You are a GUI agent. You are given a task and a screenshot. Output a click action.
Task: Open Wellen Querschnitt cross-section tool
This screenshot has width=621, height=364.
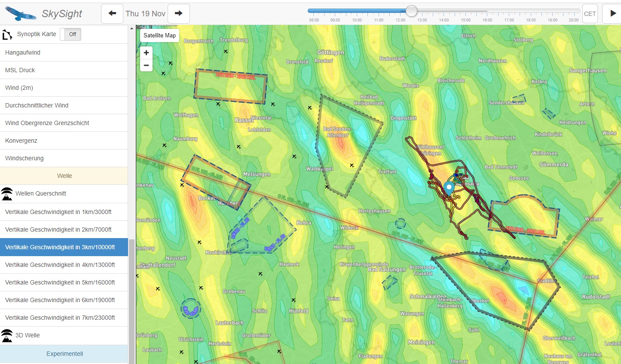click(41, 193)
